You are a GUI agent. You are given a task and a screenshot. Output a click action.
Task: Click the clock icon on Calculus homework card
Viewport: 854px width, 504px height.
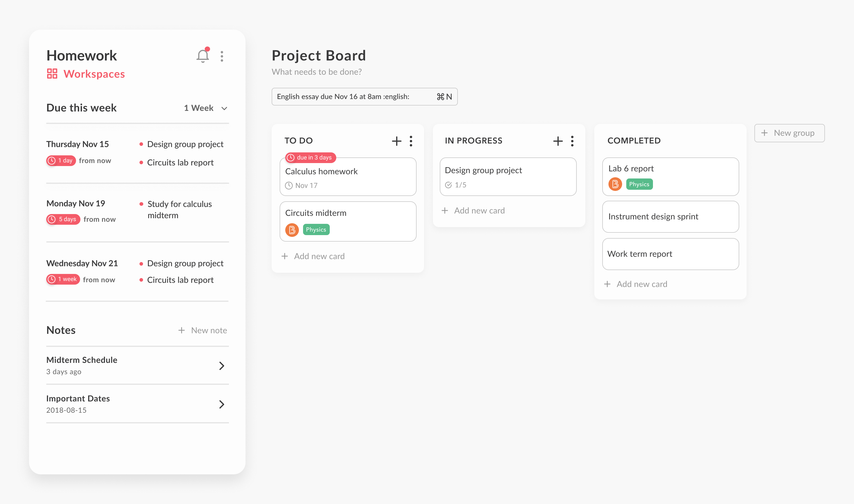289,185
